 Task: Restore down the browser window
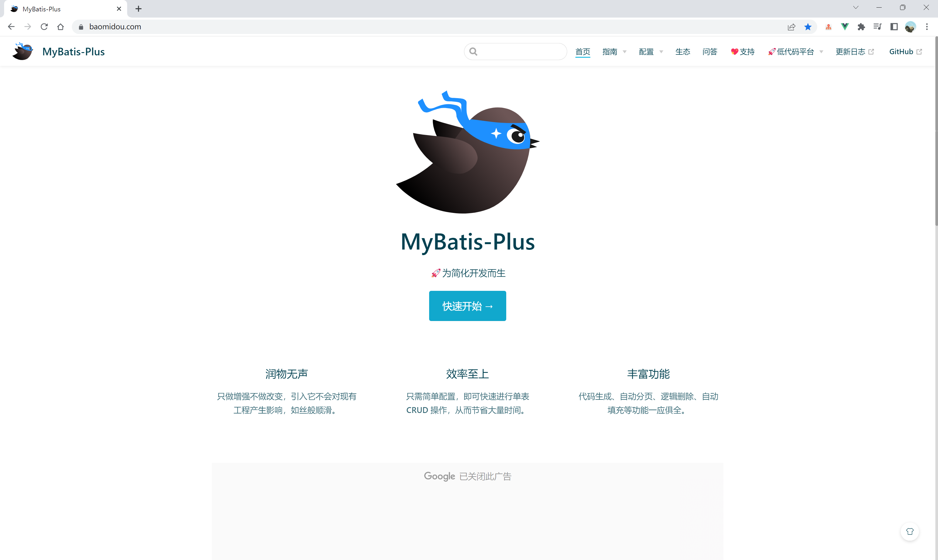(903, 8)
